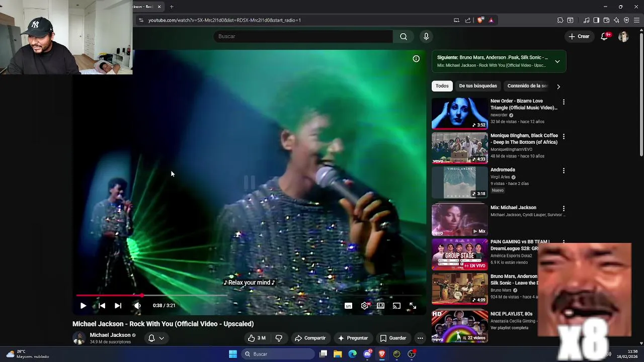Click the share page icon in address bar
Screen dimensions: 644x362
[468, 20]
